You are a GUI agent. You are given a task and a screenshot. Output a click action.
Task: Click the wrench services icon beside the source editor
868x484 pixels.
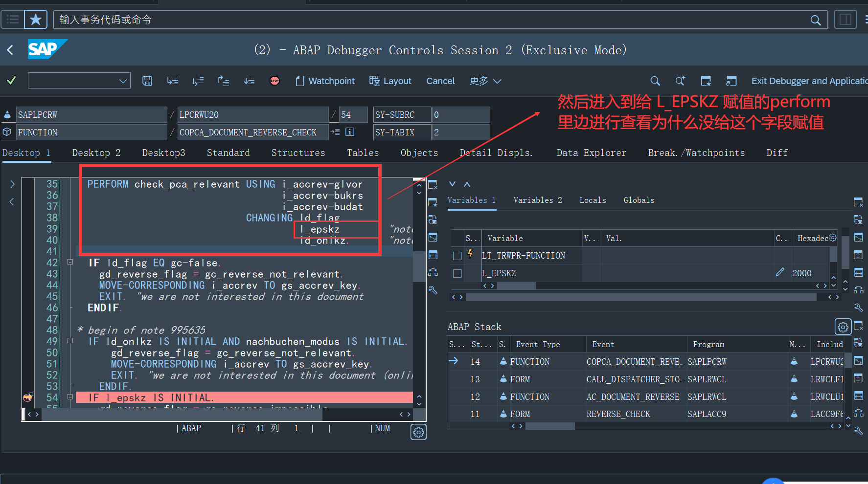tap(433, 290)
